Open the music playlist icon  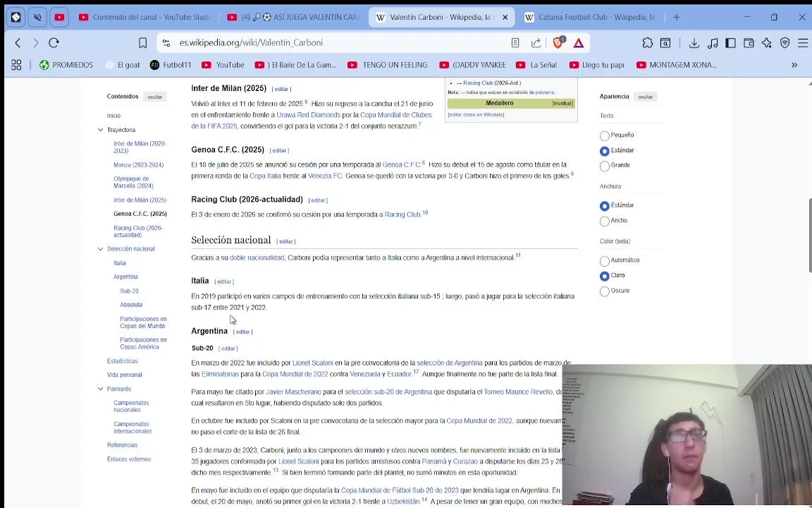click(x=713, y=43)
